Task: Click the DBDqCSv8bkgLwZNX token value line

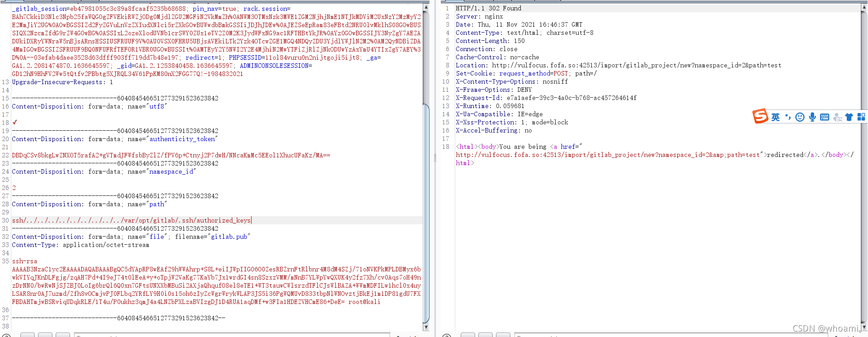Action: [171, 155]
